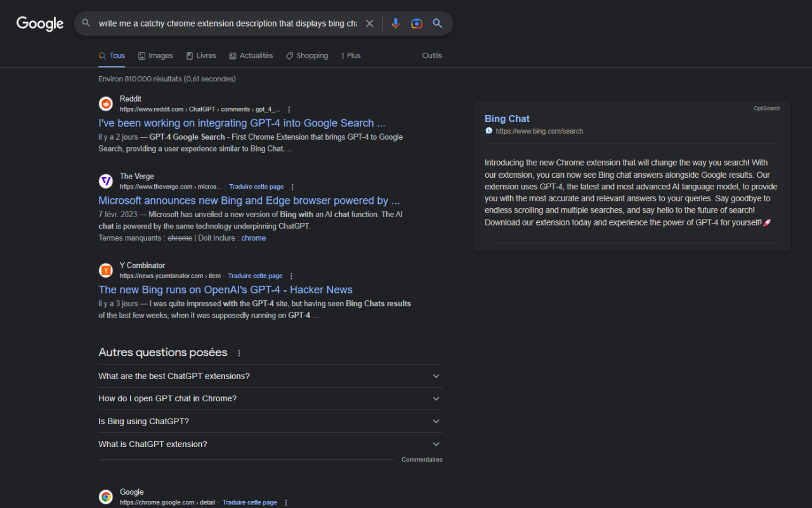Click the news.ycombinator.com URL breadcrumb
This screenshot has height=508, width=812.
point(170,276)
